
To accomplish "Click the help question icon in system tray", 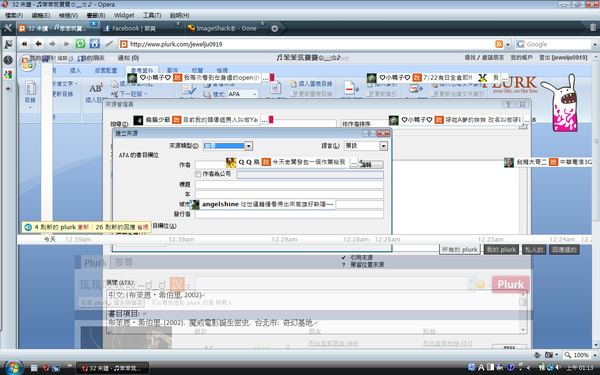I will click(510, 367).
